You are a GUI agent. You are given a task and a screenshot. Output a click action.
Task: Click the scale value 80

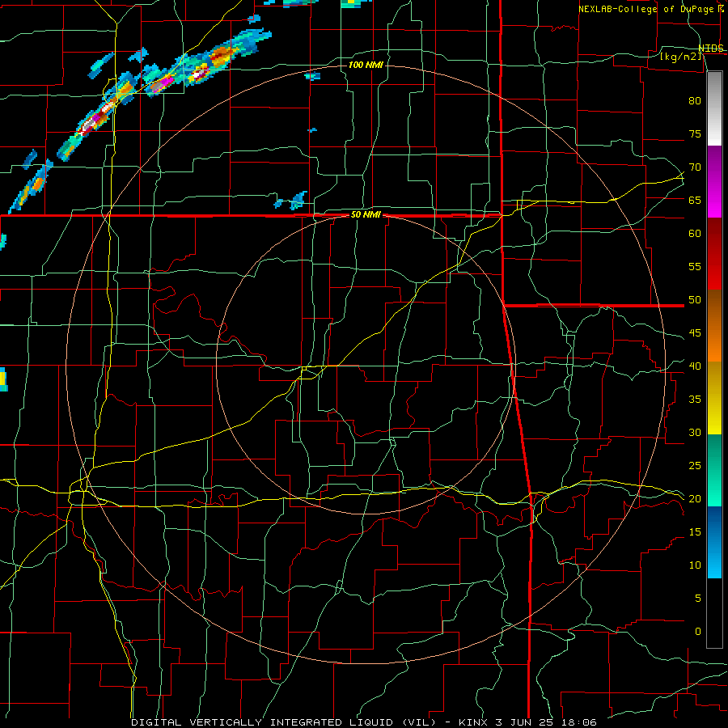tap(695, 101)
